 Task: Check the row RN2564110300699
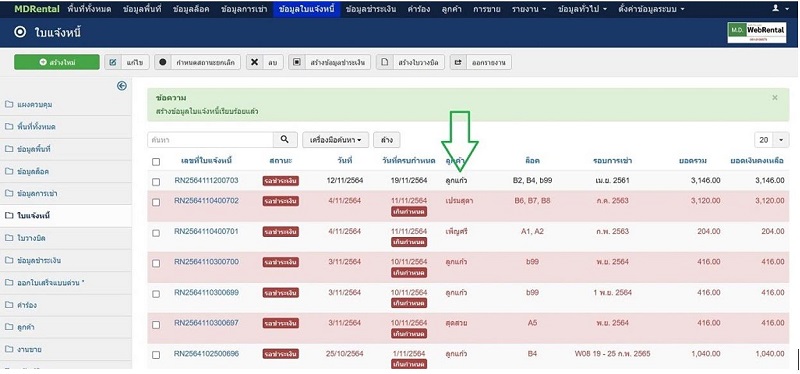(x=156, y=294)
